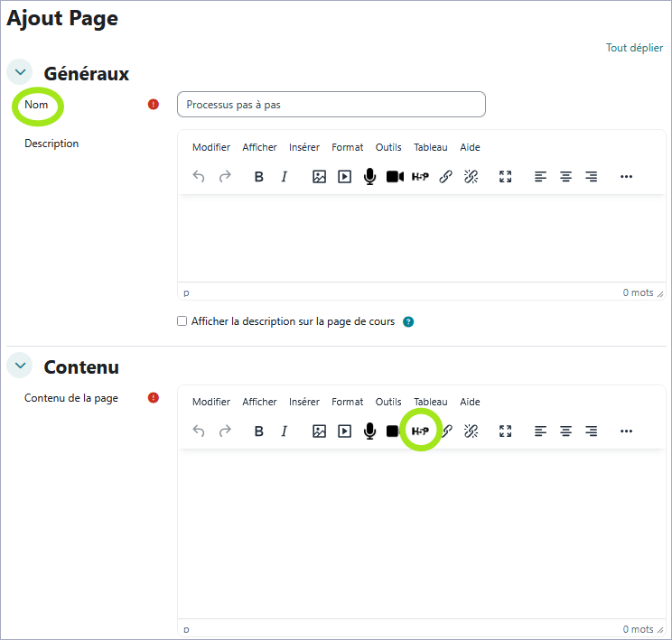Open help icon beside description checkbox
This screenshot has height=640, width=672.
tap(408, 321)
